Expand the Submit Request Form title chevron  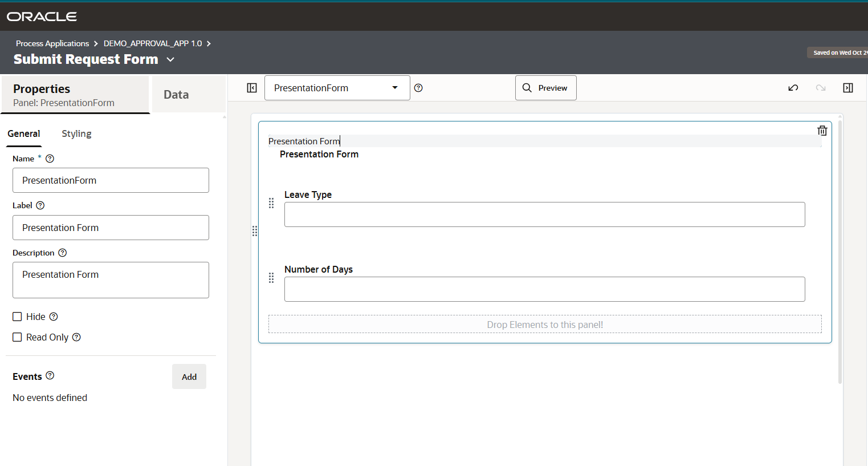click(x=170, y=60)
